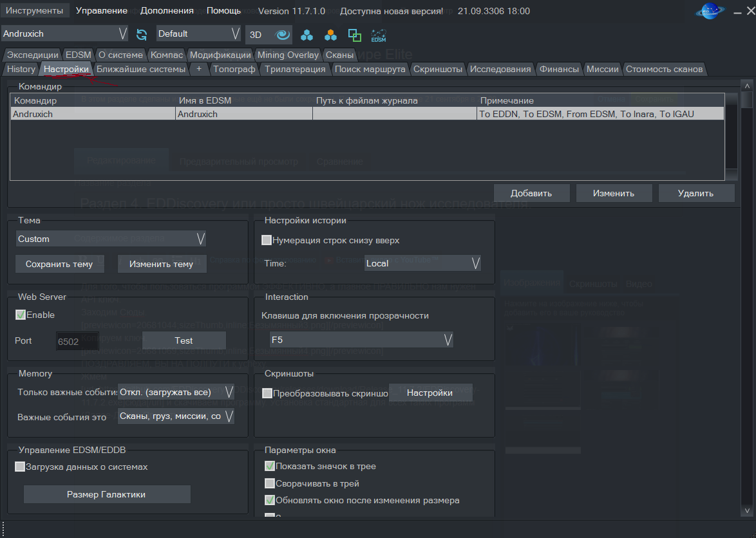Open the Управление menu
The image size is (756, 538).
102,10
